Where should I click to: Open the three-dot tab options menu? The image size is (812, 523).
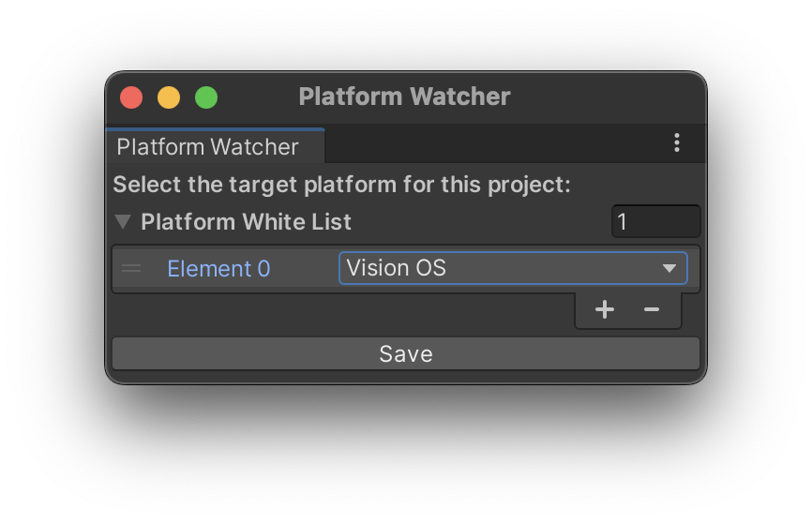(677, 143)
